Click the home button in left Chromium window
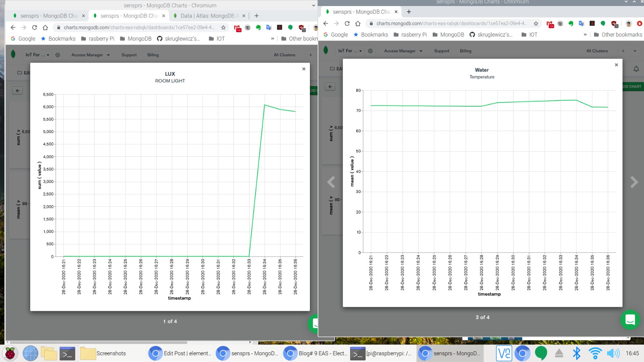Viewport: 644px width, 362px height. (45, 27)
